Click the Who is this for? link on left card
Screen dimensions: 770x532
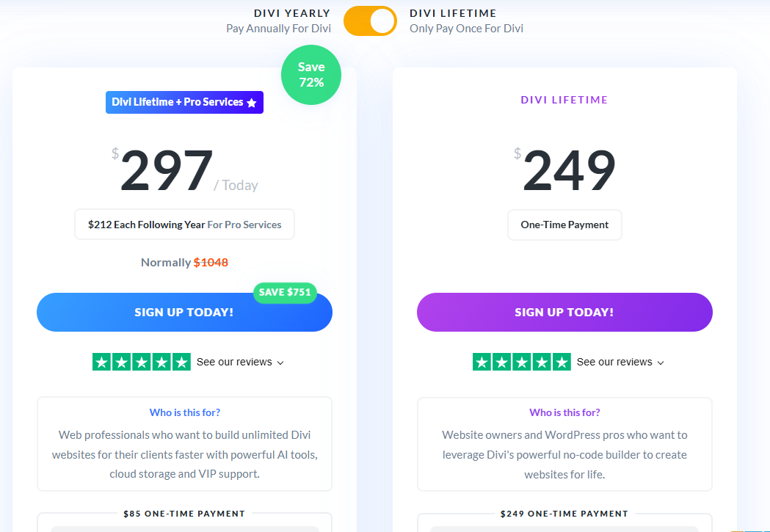pyautogui.click(x=184, y=412)
